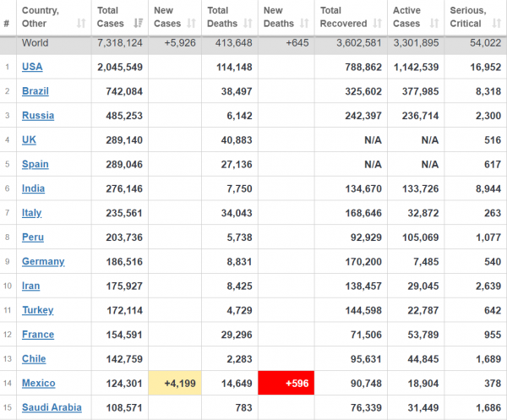Select USA total deaths 114,148
This screenshot has width=507, height=420.
point(234,67)
